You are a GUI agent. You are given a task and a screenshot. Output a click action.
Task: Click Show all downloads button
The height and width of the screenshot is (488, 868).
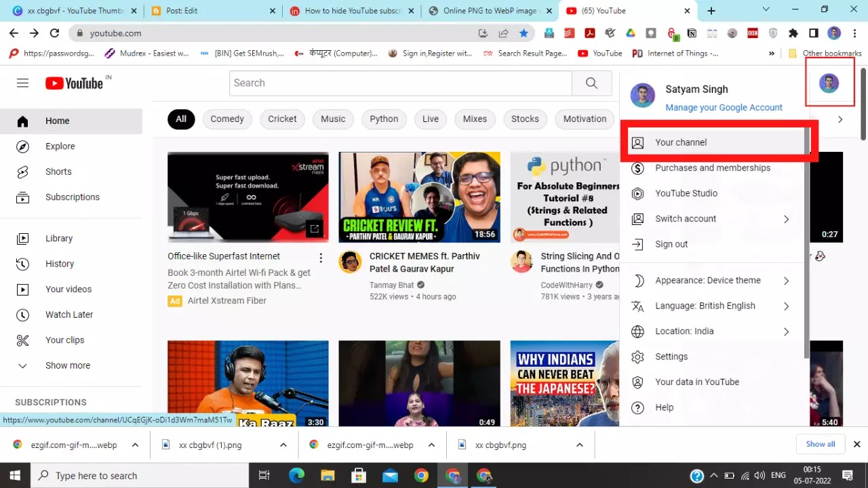821,445
